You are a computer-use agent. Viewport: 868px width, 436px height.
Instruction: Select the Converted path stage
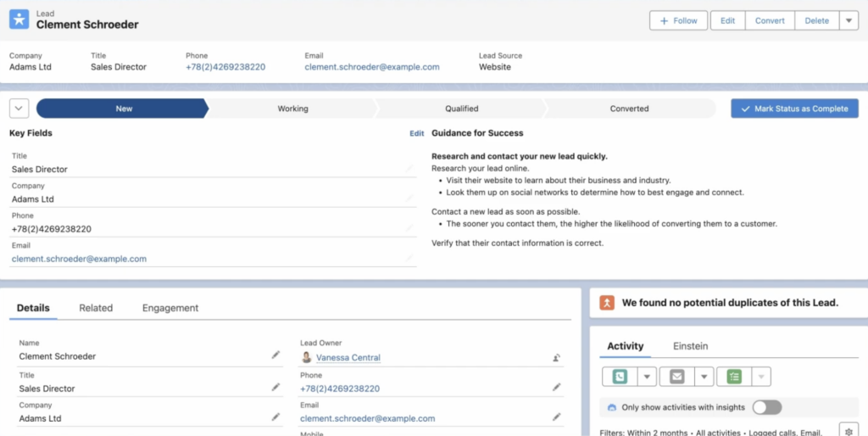click(630, 109)
